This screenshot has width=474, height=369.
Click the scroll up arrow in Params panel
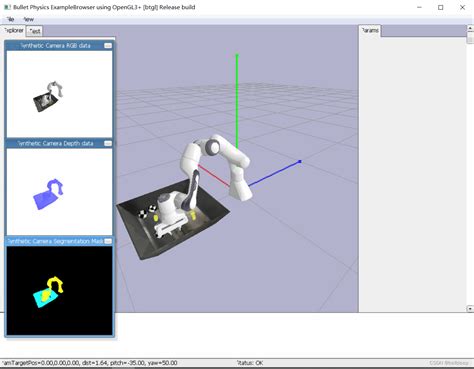tap(470, 29)
